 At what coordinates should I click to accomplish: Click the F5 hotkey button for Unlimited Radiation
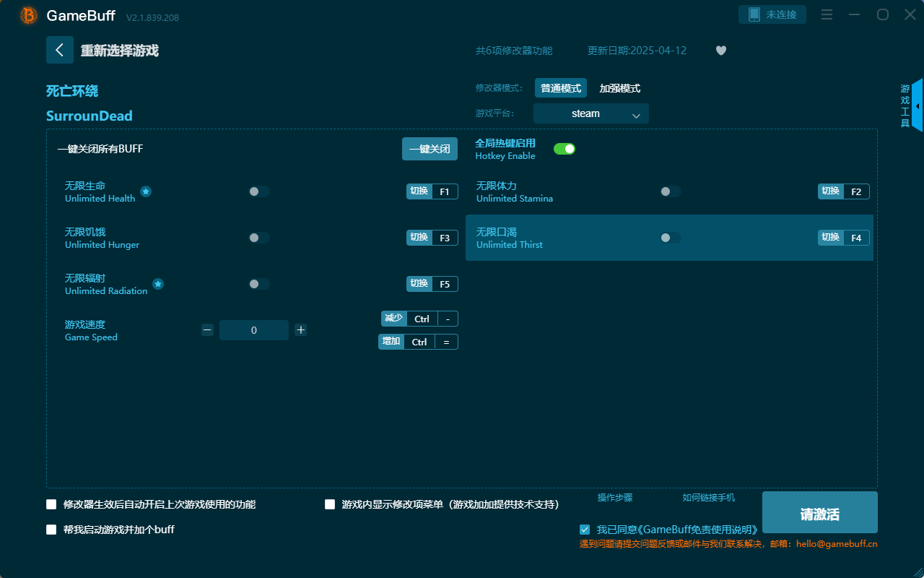[432, 284]
